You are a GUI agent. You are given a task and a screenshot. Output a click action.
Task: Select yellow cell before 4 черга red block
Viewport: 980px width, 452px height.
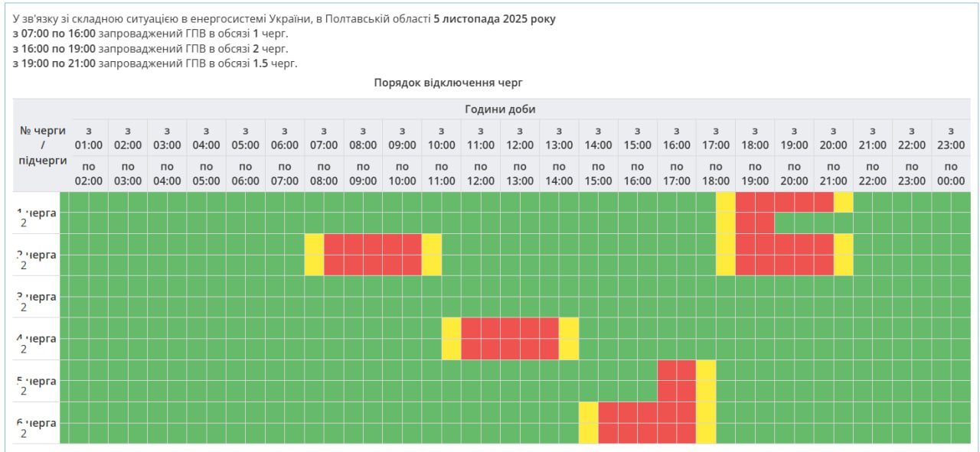[451, 339]
